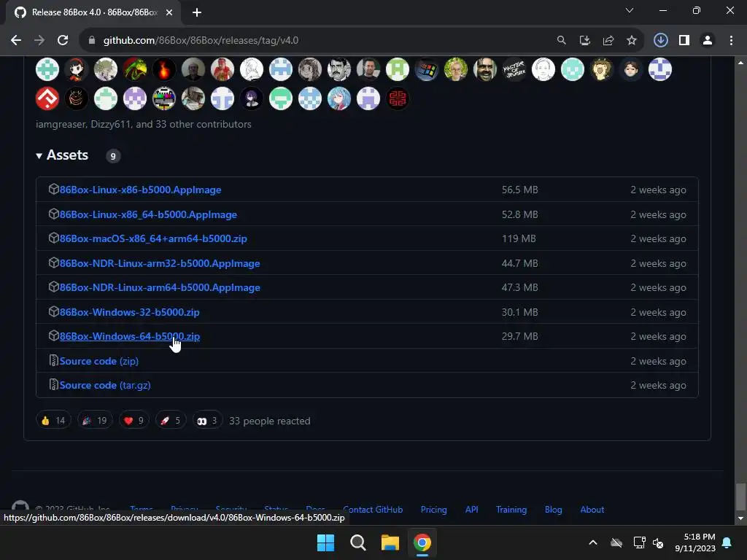Click the muted volume tray icon
The width and height of the screenshot is (747, 560).
pyautogui.click(x=658, y=542)
